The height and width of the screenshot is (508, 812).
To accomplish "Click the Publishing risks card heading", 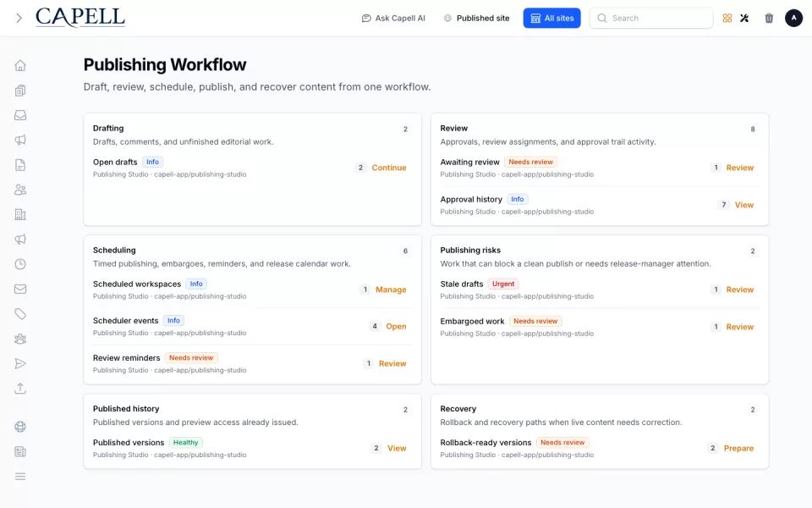I will click(x=470, y=251).
